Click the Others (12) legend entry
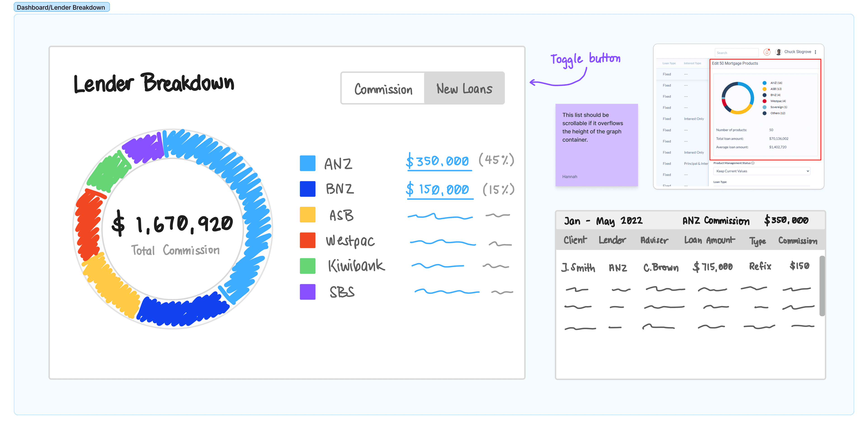 tap(774, 113)
